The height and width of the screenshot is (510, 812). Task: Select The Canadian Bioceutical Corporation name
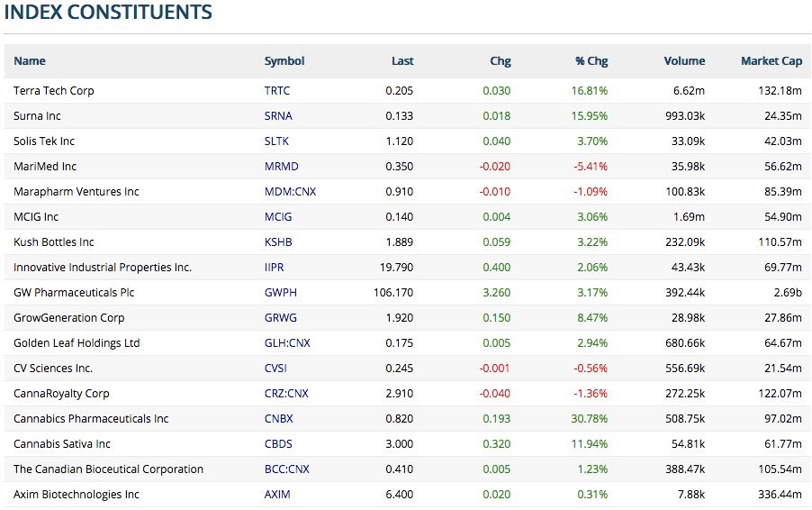[108, 469]
